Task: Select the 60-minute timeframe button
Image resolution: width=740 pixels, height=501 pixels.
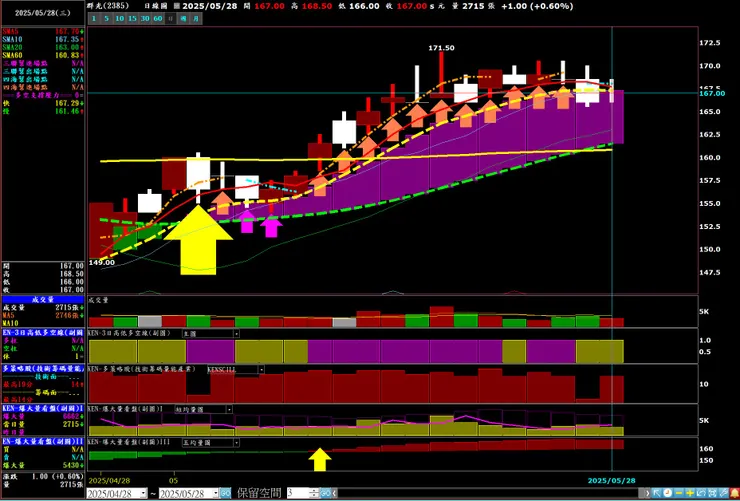Action: click(158, 18)
